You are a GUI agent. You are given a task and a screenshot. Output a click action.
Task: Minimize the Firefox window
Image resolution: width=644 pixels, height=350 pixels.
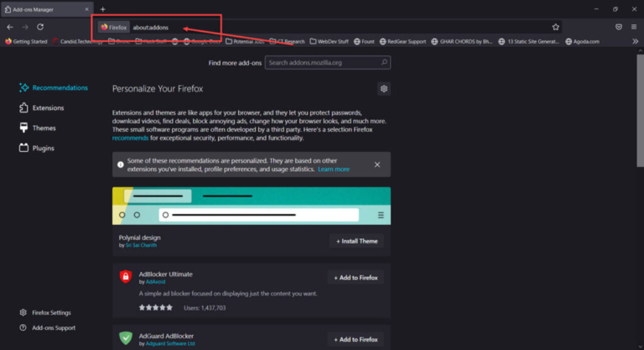pyautogui.click(x=596, y=9)
